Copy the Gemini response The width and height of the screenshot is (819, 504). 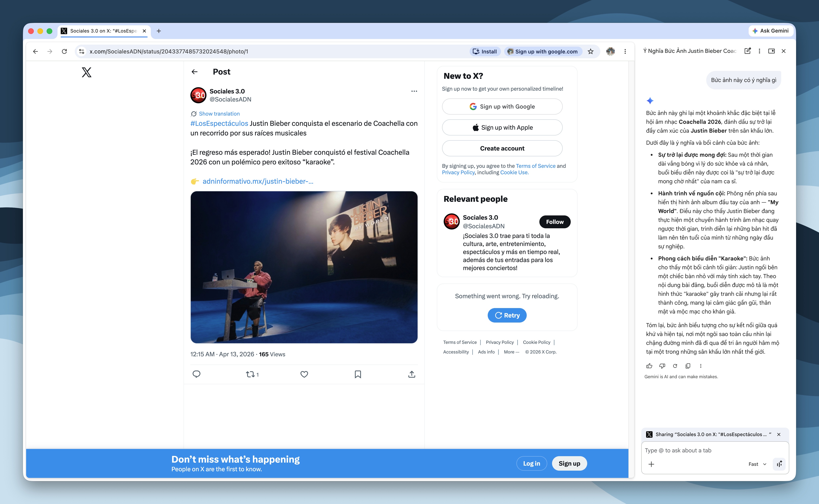coord(688,366)
